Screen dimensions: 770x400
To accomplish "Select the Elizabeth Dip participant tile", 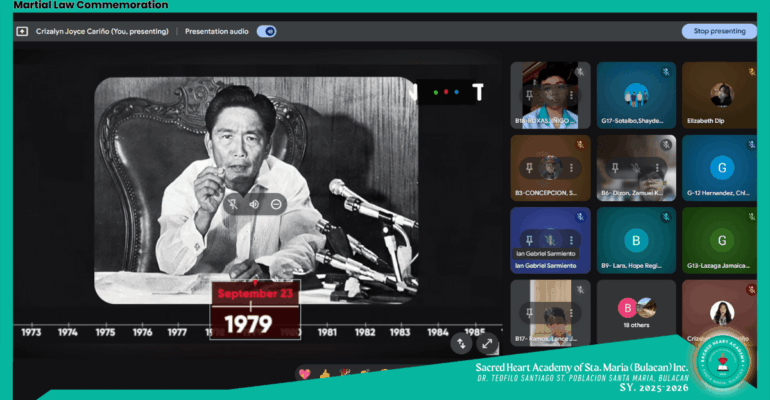I will (x=719, y=95).
